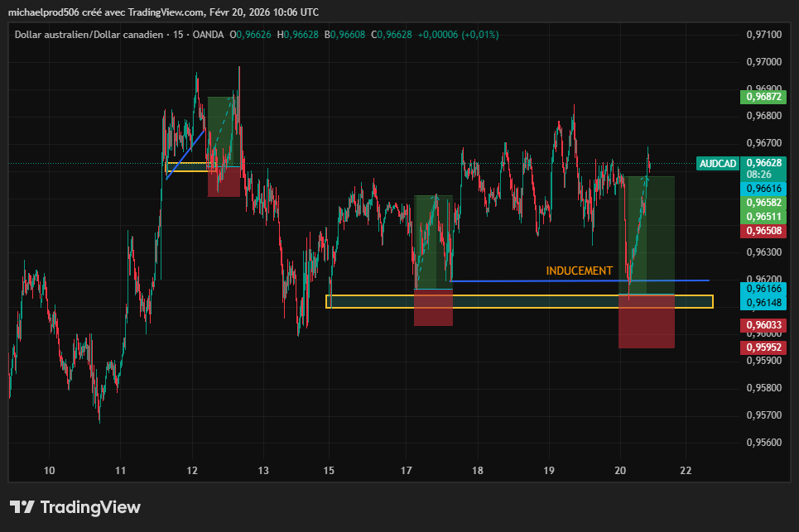This screenshot has width=799, height=532.
Task: Click the cyan 0,96166 price tag
Action: click(763, 289)
